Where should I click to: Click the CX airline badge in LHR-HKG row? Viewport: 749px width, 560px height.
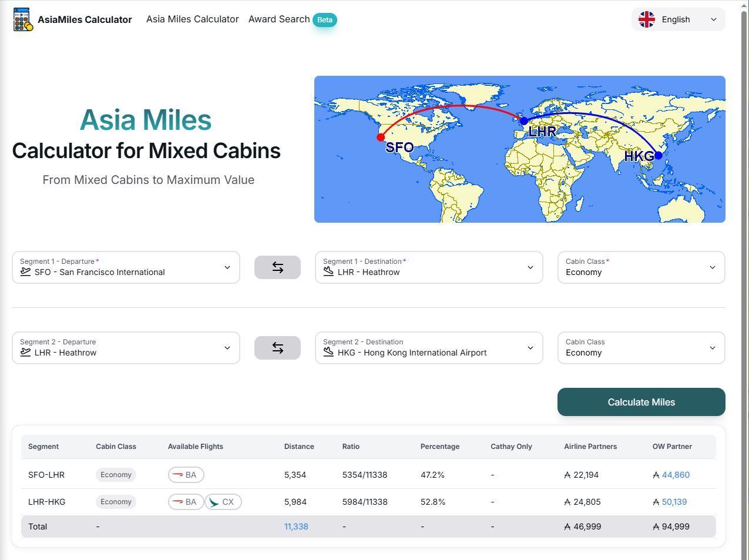click(223, 502)
